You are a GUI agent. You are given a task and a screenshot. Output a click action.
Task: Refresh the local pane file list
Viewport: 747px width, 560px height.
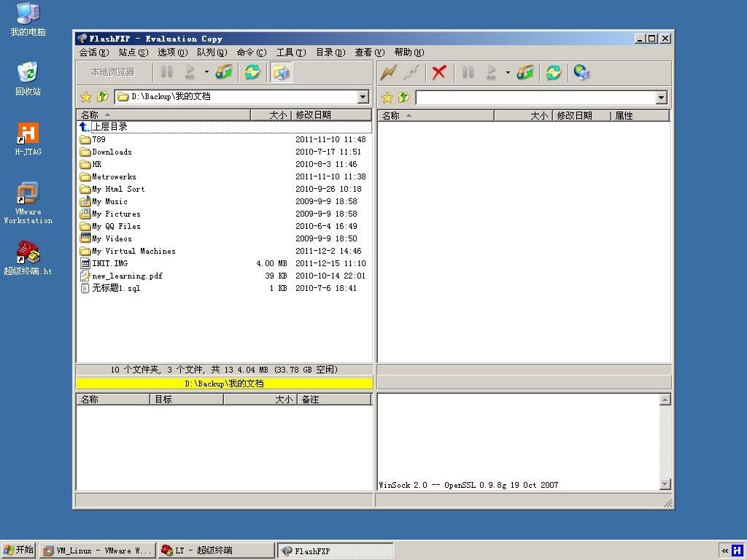point(252,72)
